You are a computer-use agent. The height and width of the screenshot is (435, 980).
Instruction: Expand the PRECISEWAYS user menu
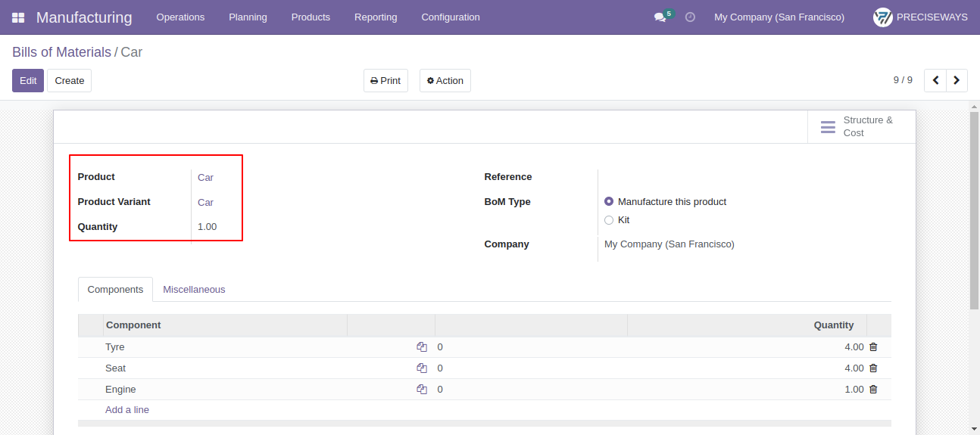(920, 17)
